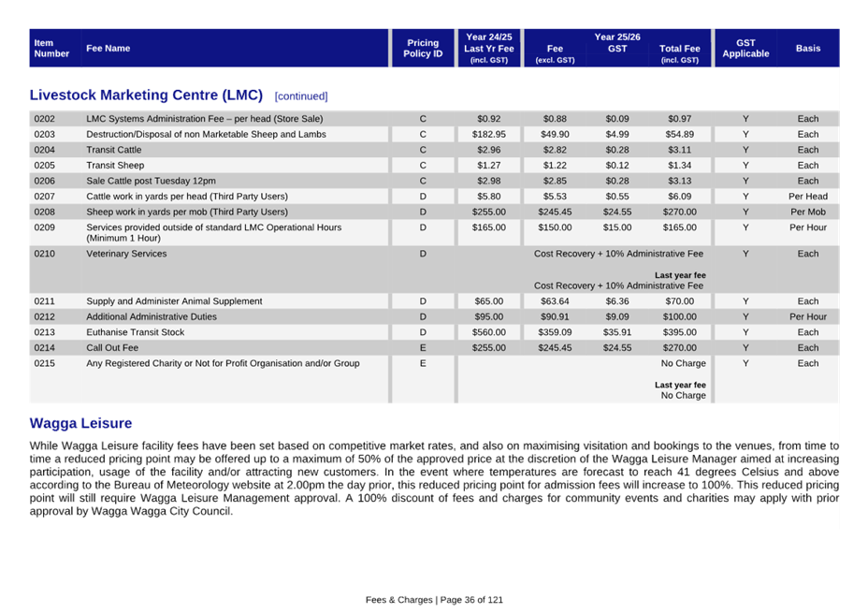This screenshot has width=868, height=614.
Task: Select the $100.00 total fee in row 0212
Action: click(680, 316)
